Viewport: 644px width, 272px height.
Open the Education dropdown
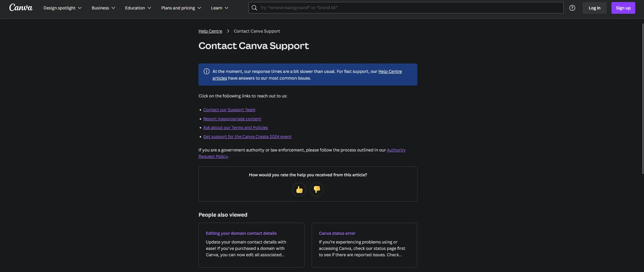coord(138,8)
